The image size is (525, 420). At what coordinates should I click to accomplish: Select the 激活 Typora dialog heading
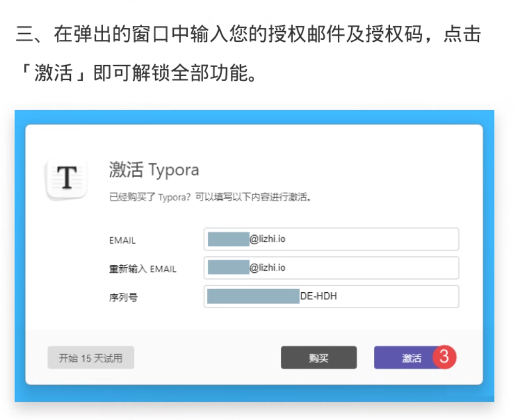154,170
